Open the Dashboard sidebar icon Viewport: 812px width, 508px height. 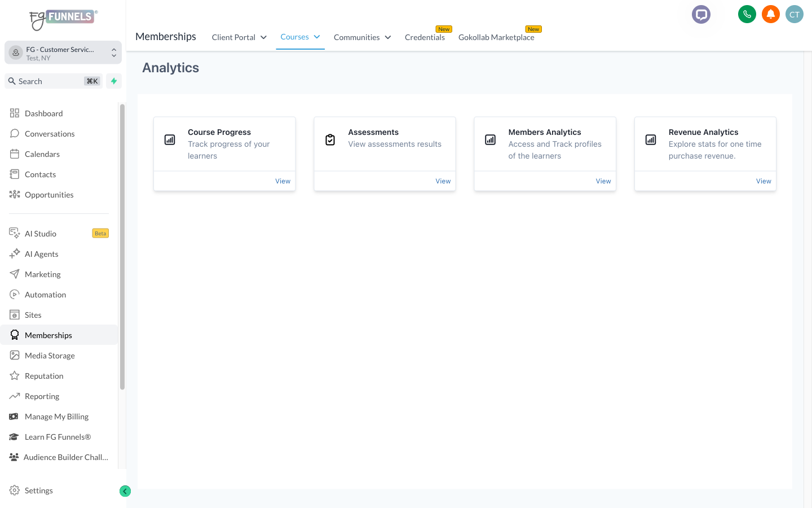[x=15, y=113]
